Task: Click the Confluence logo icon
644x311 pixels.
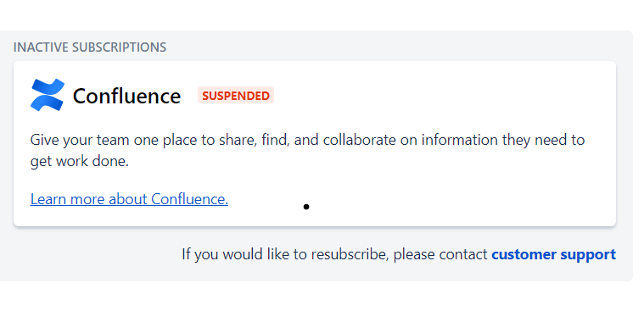Action: pos(48,95)
